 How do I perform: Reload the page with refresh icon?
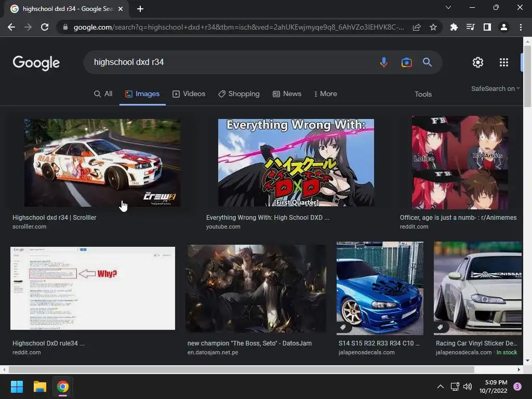pos(45,27)
